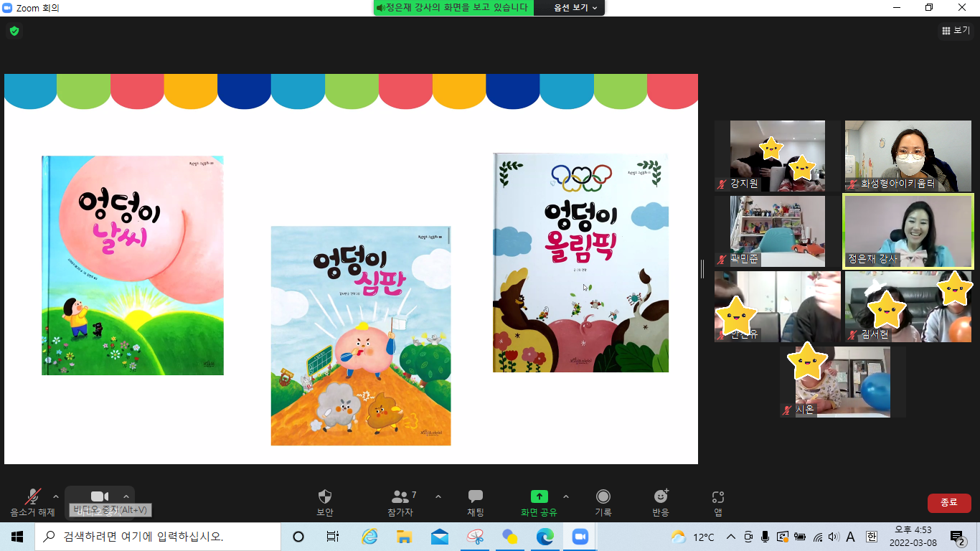Viewport: 980px width, 551px height.
Task: Click the 엉덩이 심판 book cover
Action: (x=361, y=336)
